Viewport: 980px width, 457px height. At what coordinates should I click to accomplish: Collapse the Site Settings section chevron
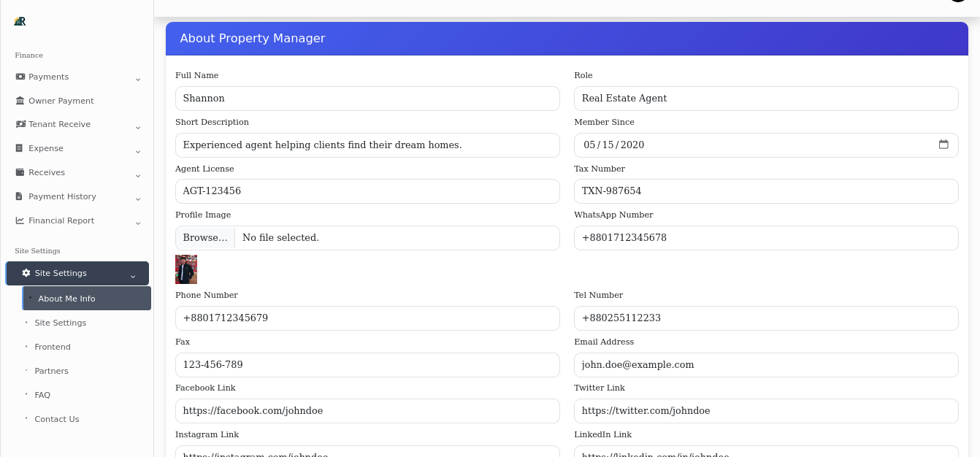click(x=133, y=276)
